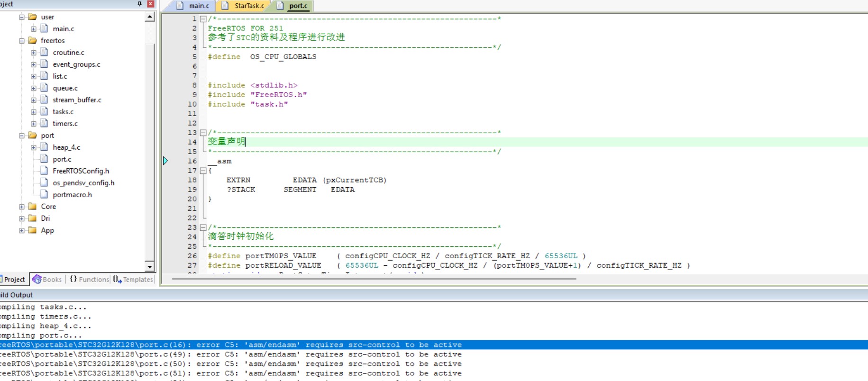Select the freertos folder icon
868x381 pixels.
32,40
